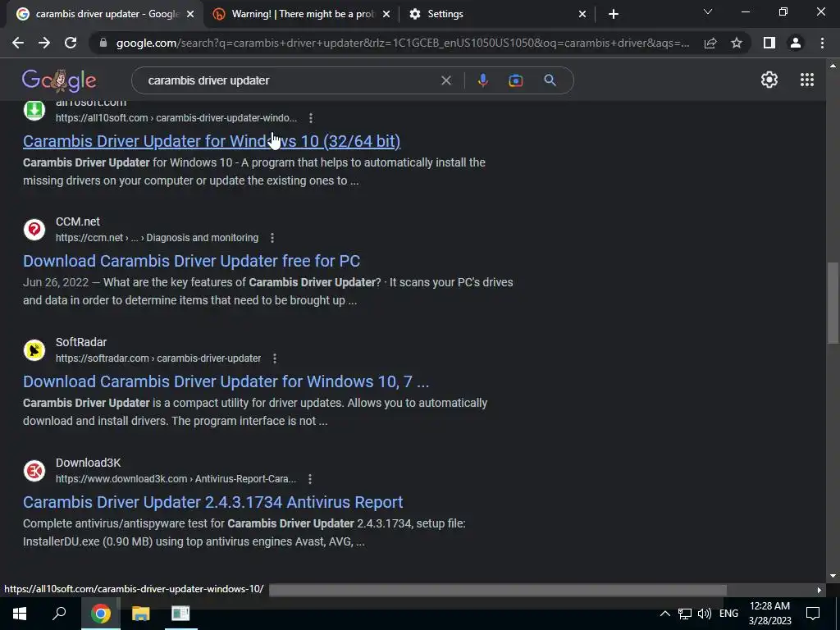This screenshot has height=630, width=840.
Task: Open Windows taskbar search
Action: click(59, 614)
